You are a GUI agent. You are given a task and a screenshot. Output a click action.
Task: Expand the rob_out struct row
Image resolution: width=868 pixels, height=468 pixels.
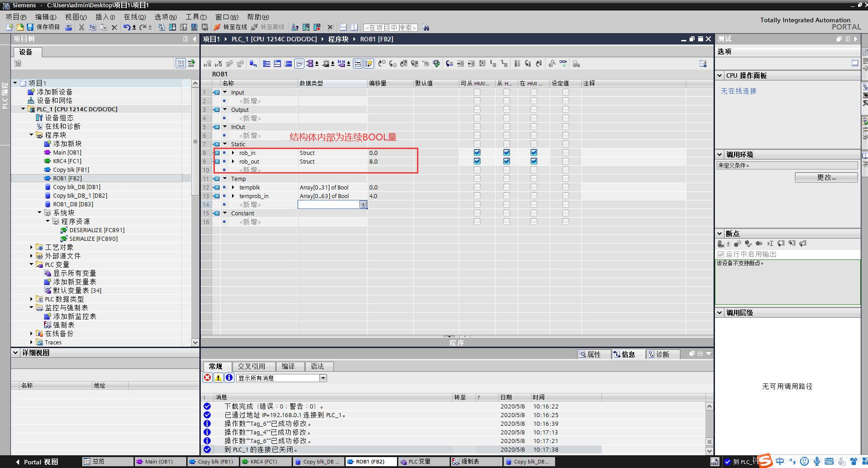[x=233, y=161]
